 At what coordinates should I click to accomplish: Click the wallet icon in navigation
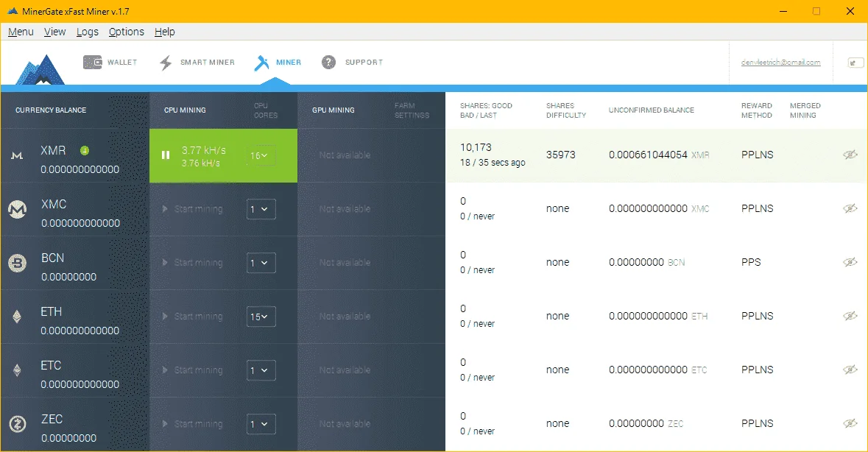click(93, 62)
